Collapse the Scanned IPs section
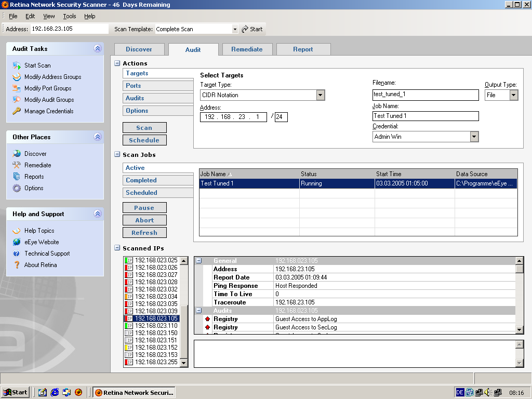Screen dimensions: 532x399 [x=117, y=248]
